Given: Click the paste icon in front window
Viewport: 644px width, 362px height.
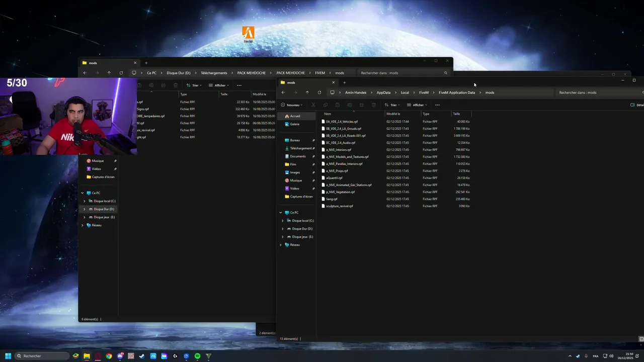Looking at the screenshot, I should click(x=338, y=105).
